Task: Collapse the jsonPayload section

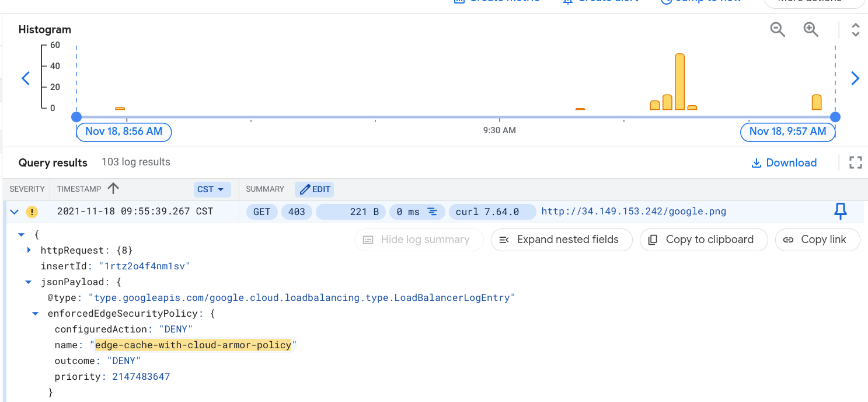Action: point(28,282)
